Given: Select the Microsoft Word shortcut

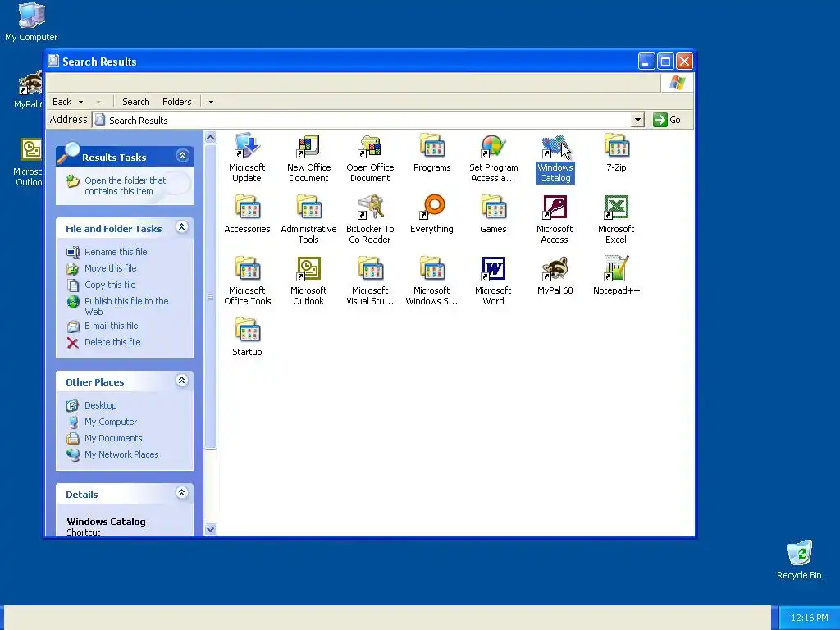Looking at the screenshot, I should [493, 269].
